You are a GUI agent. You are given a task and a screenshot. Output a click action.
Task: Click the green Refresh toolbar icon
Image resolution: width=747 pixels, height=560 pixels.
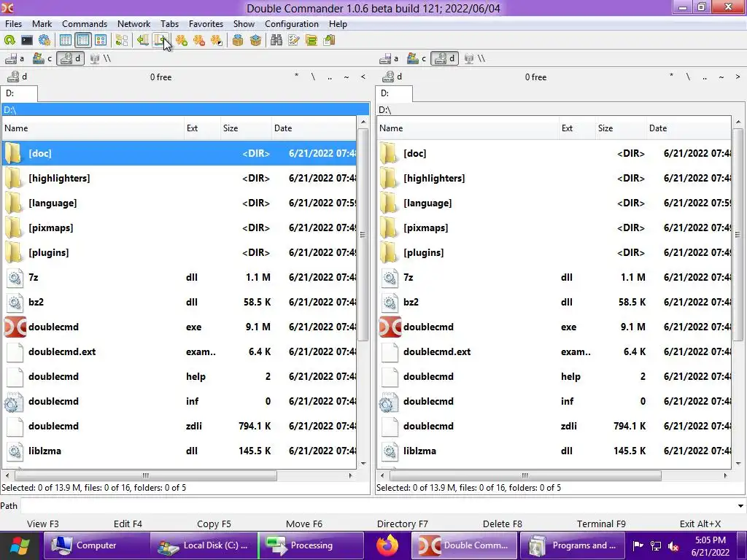(x=9, y=41)
